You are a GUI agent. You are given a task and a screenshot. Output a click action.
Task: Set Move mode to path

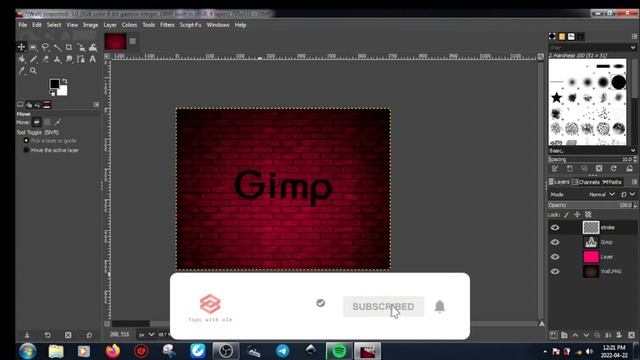click(x=58, y=122)
